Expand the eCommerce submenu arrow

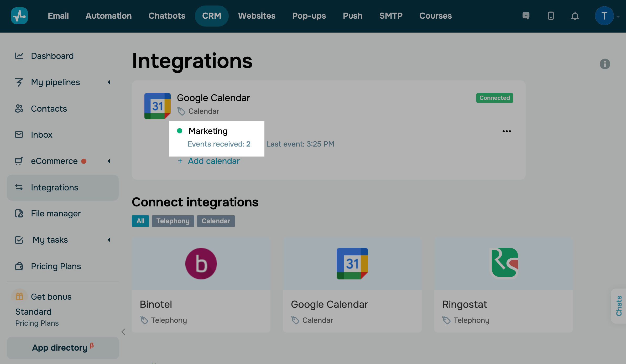[x=109, y=161]
